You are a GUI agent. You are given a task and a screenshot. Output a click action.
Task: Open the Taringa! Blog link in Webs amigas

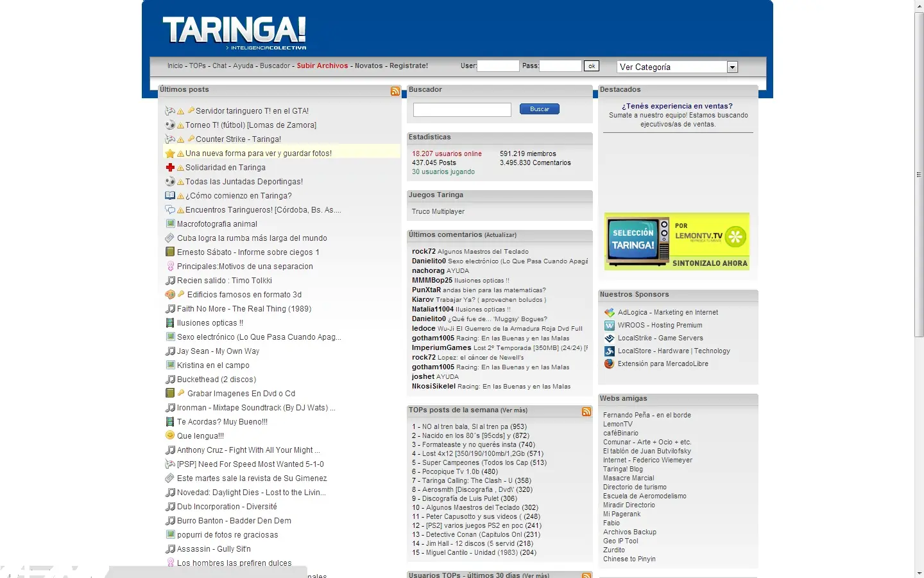(622, 469)
